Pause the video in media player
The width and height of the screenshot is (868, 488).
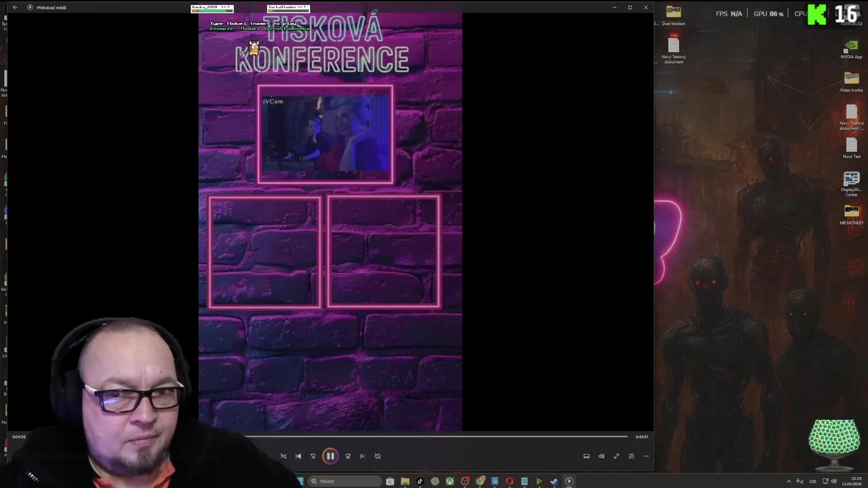330,456
